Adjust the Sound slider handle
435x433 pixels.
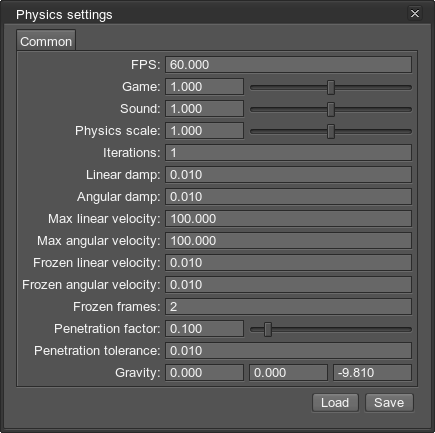click(331, 110)
